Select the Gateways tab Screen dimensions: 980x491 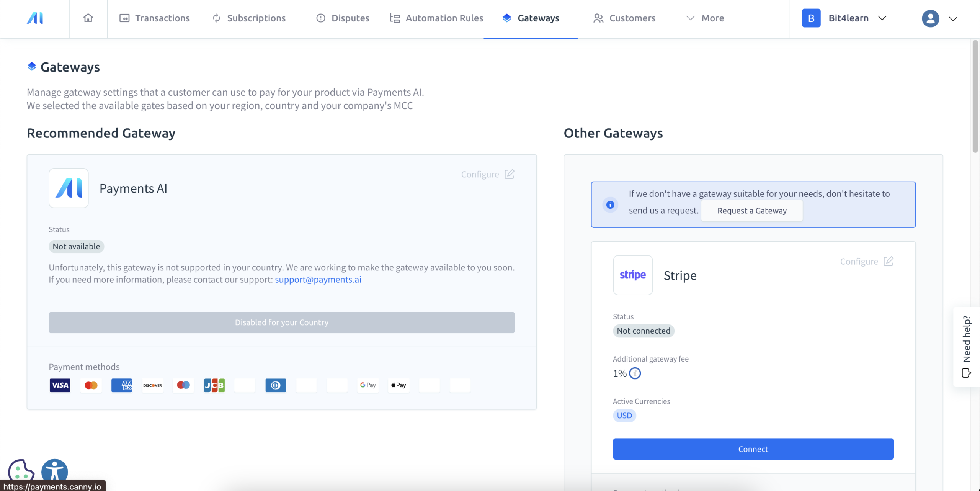531,18
